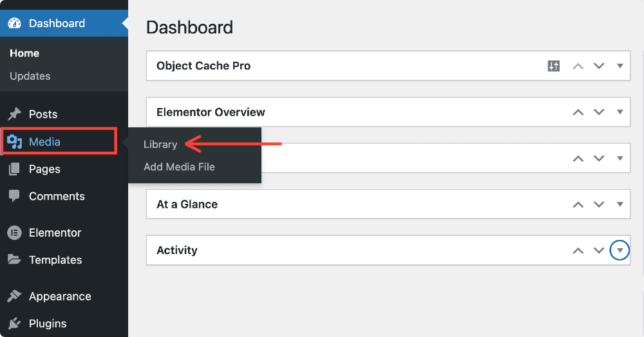
Task: Move the Activity widget up
Action: (578, 250)
